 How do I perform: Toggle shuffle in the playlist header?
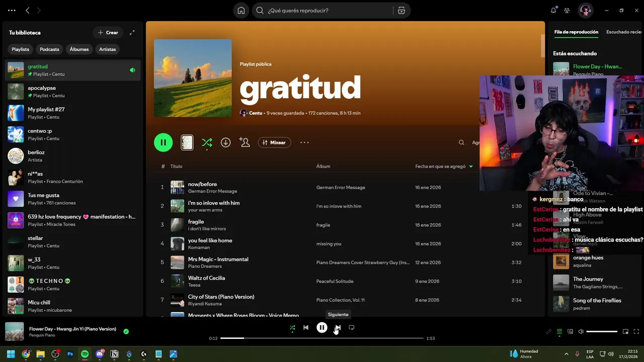tap(207, 143)
